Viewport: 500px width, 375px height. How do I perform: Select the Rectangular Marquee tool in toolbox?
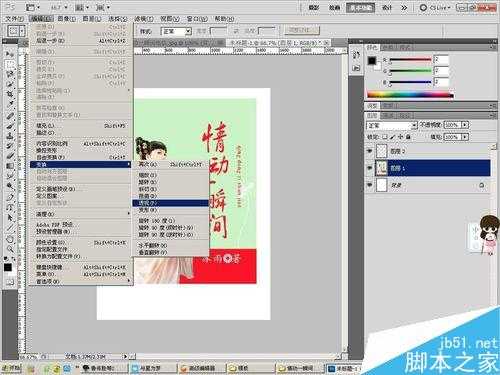point(10,64)
